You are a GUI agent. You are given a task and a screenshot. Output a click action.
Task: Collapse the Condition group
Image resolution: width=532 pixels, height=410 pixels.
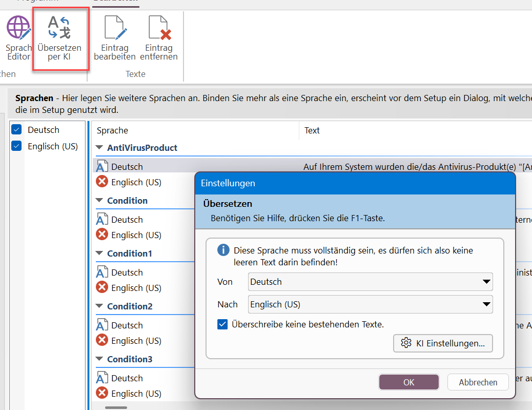click(x=99, y=200)
